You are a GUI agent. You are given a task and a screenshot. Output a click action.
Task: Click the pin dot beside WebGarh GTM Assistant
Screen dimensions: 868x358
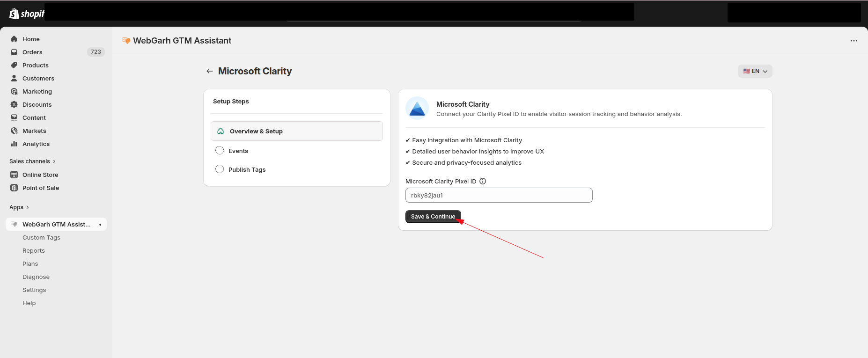(100, 225)
